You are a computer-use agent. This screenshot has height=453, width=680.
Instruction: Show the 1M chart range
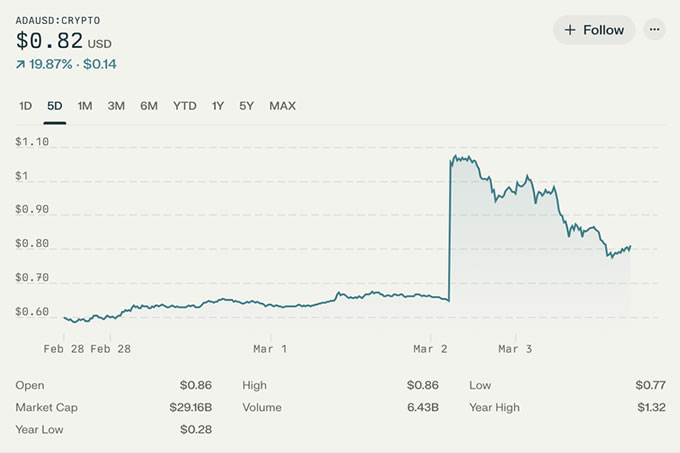click(x=85, y=106)
